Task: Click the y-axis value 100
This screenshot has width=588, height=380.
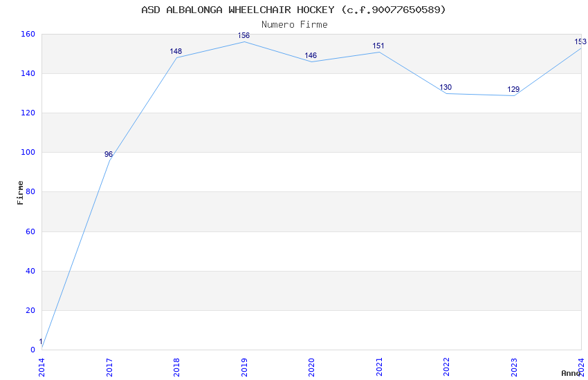Action: click(28, 153)
